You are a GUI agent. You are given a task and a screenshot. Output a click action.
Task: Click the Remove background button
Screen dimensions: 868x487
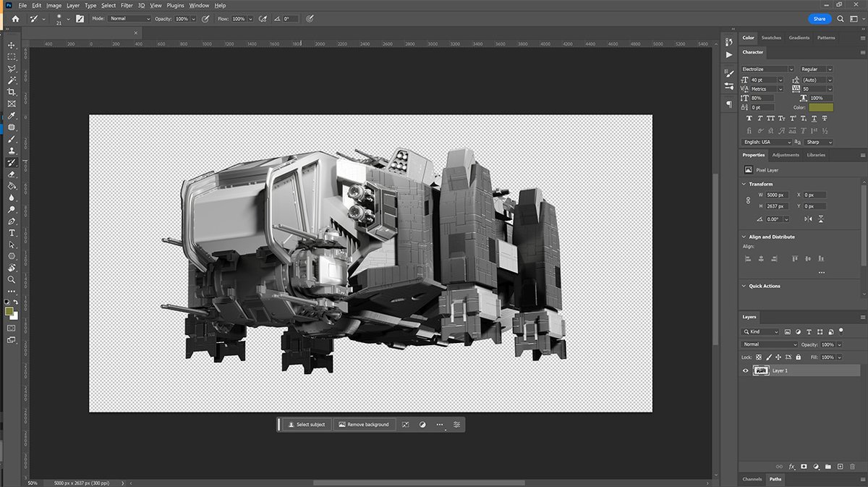pyautogui.click(x=364, y=425)
